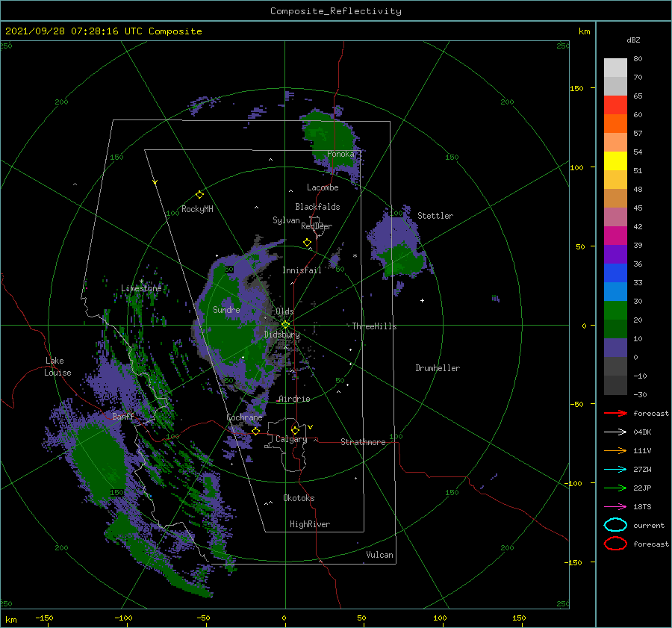Screen dimensions: 672x628
Task: Click the yellow radar-site diamond at map center
Action: coord(285,325)
